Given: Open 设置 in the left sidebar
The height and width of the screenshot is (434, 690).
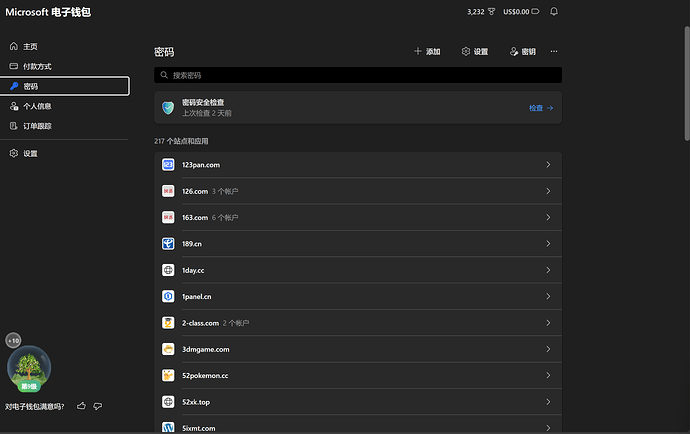Looking at the screenshot, I should pyautogui.click(x=65, y=153).
